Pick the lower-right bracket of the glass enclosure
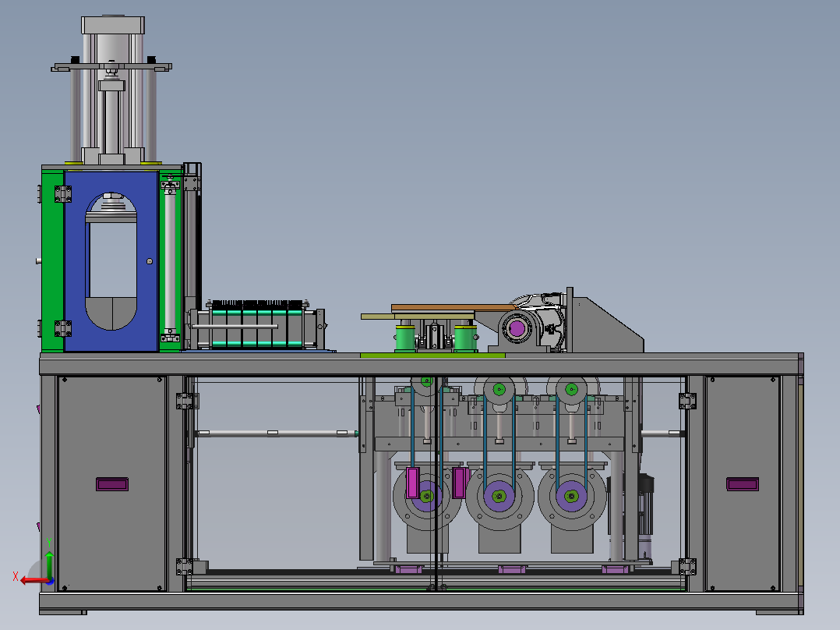Viewport: 840px width, 630px height. tap(687, 566)
